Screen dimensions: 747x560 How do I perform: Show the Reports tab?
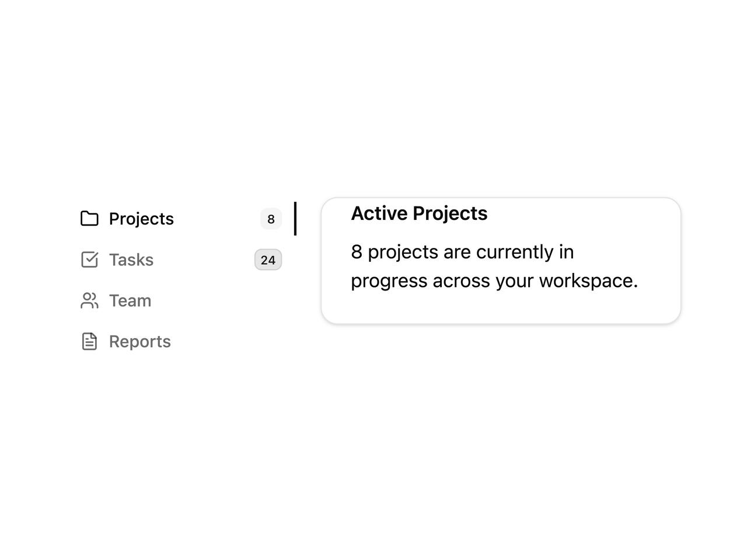pos(181,341)
